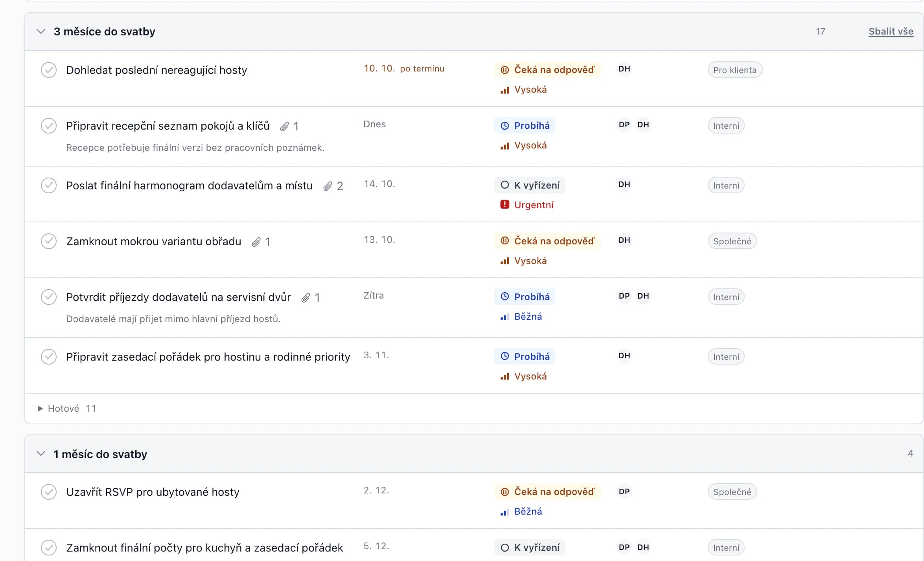Click 'Urgentní' priority on harmonogram task
Screen dimensions: 924x561
526,205
